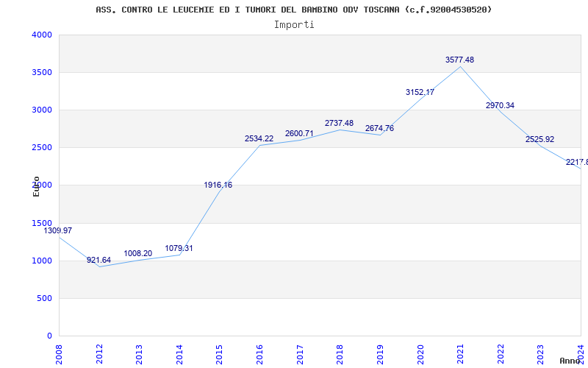This screenshot has height=368, width=588.
Task: Click x-axis year 2021
Action: tap(460, 355)
